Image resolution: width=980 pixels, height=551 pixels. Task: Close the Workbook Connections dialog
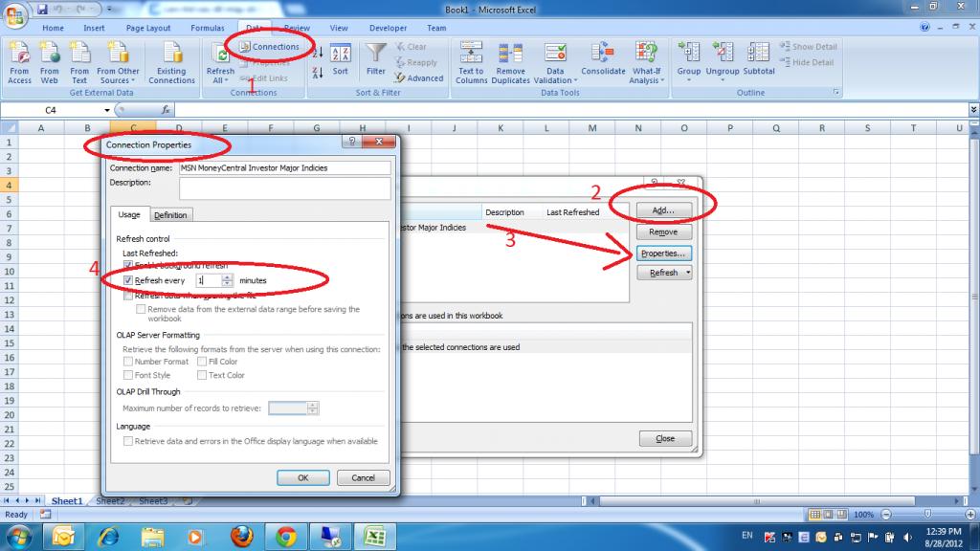(665, 438)
